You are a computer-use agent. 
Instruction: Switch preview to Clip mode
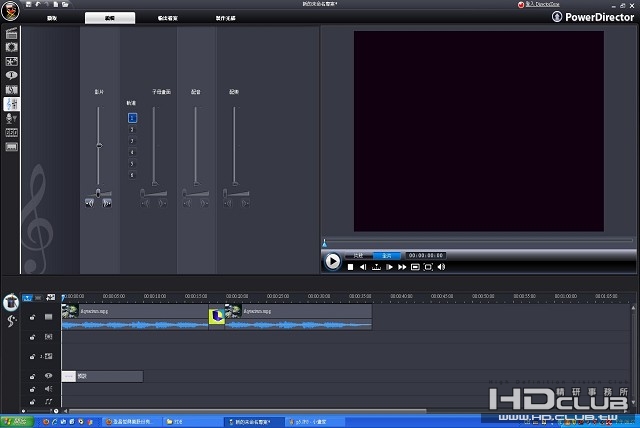(358, 255)
